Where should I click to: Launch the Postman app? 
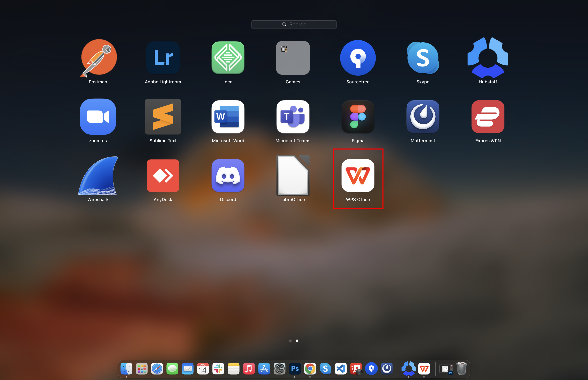pos(98,58)
